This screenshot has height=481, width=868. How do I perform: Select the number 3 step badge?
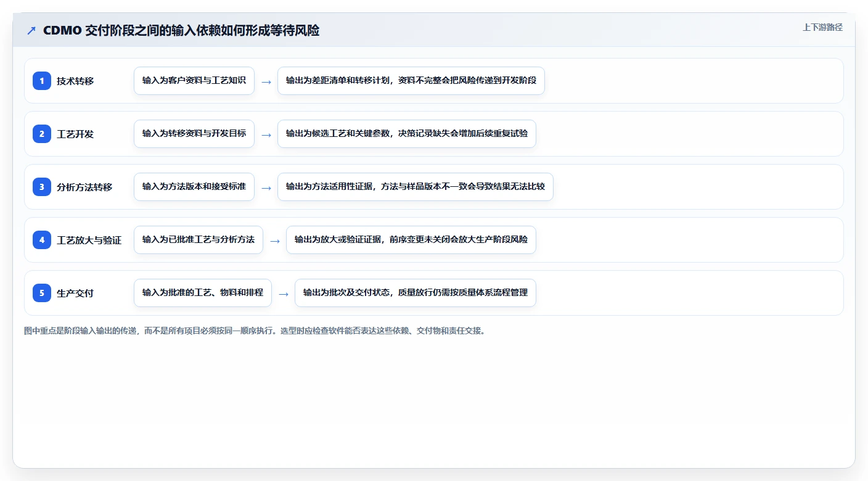[x=42, y=186]
